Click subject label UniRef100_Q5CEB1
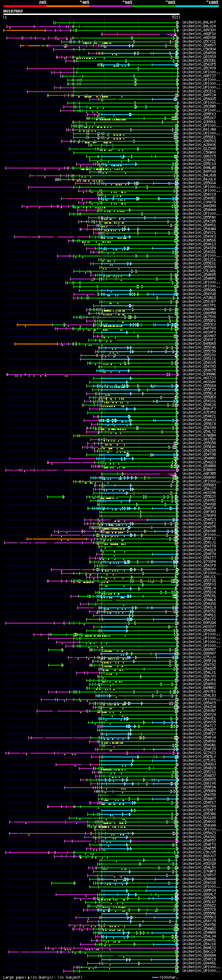The height and width of the screenshot is (980, 222). tap(199, 60)
